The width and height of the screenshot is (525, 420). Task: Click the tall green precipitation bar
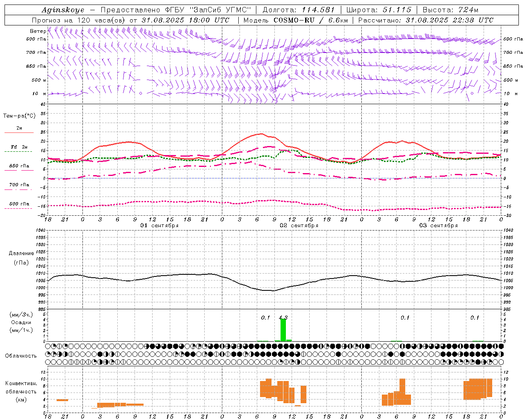tap(283, 330)
